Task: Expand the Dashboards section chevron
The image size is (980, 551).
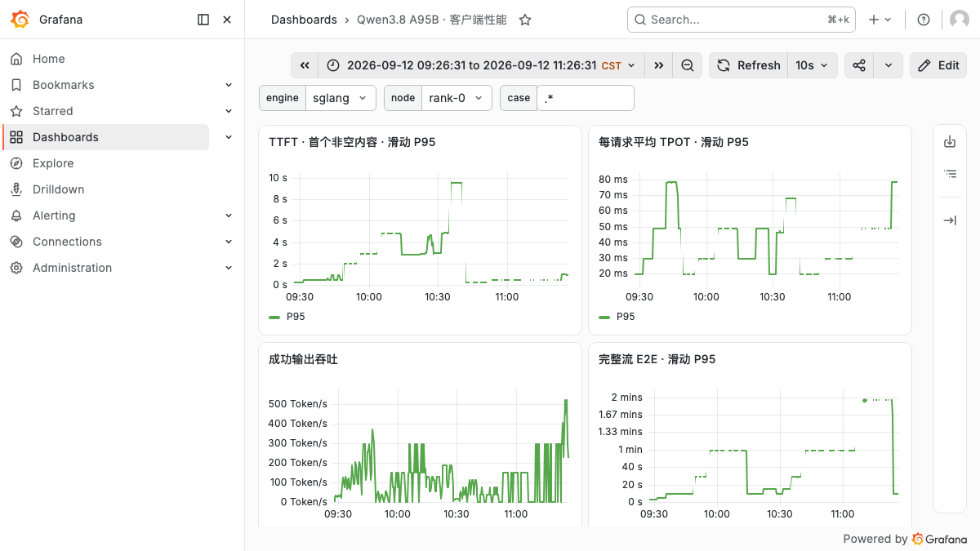Action: 229,137
